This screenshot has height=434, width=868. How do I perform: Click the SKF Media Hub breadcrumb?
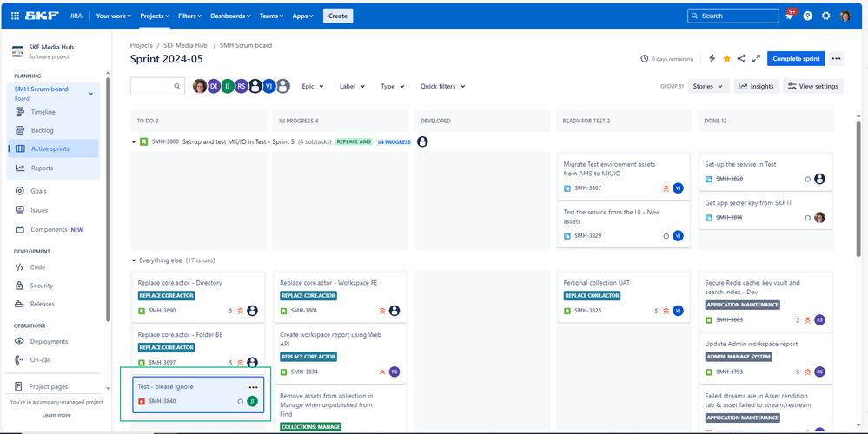[x=185, y=45]
